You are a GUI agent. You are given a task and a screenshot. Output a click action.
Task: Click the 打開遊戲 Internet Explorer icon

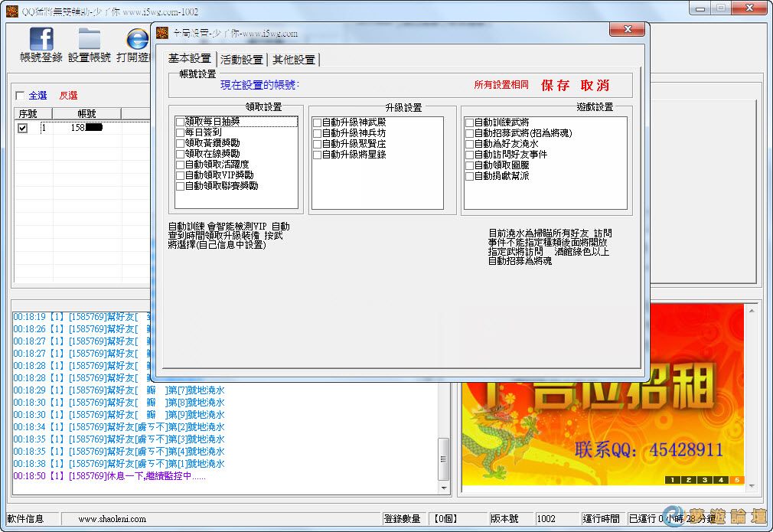coord(137,40)
